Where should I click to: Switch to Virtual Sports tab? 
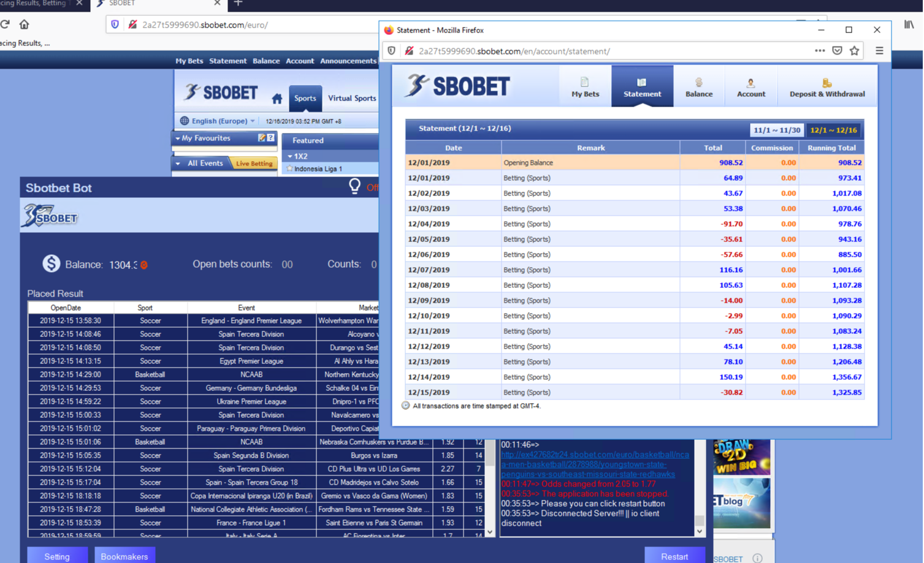pos(352,98)
